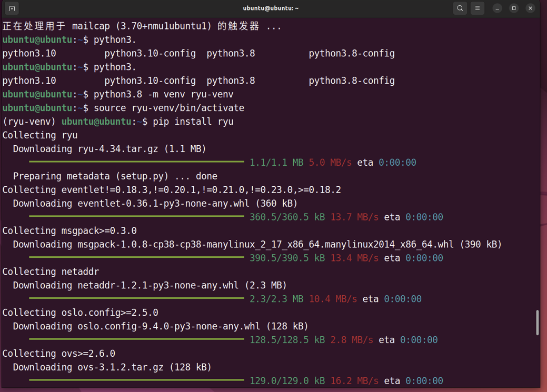Click the netaddr-1.2.1 download line
Screen dimensions: 547x392
(150, 285)
